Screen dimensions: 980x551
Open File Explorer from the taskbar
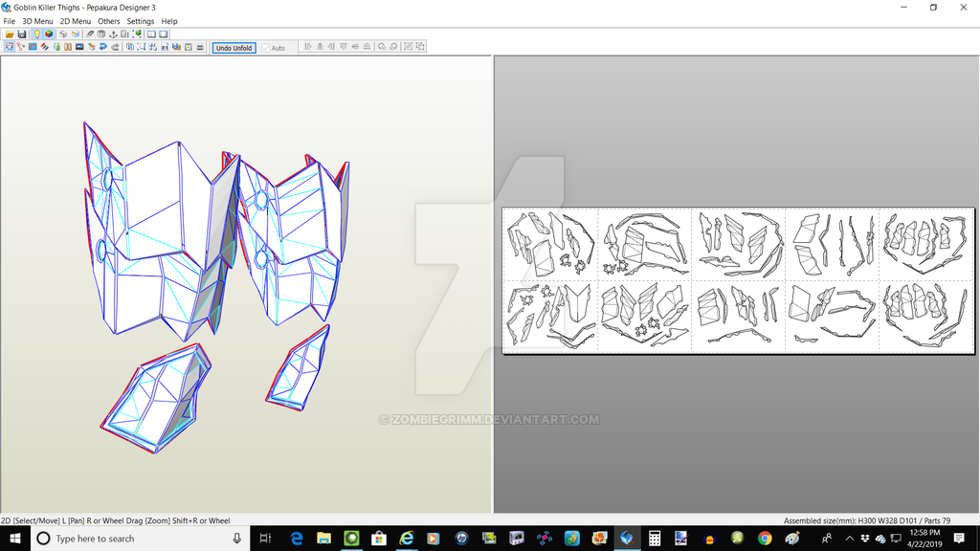[323, 538]
